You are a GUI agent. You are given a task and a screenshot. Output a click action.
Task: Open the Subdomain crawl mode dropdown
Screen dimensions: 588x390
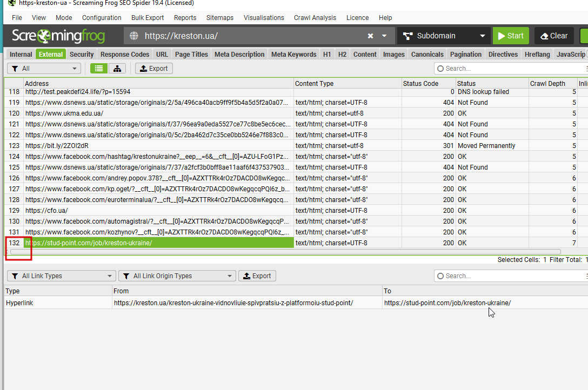444,36
